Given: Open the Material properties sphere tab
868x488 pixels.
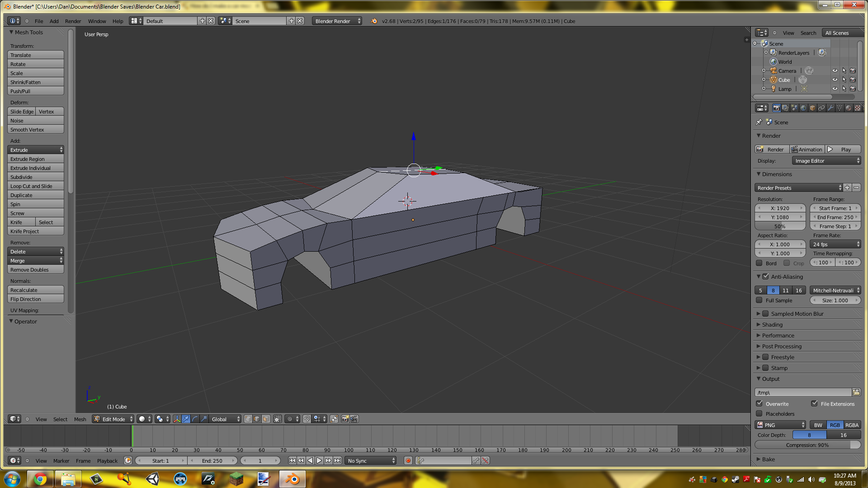Looking at the screenshot, I should [x=849, y=108].
